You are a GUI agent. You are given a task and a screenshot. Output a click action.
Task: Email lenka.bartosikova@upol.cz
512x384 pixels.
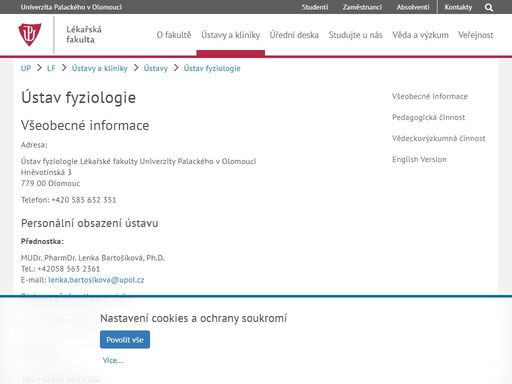(x=96, y=280)
